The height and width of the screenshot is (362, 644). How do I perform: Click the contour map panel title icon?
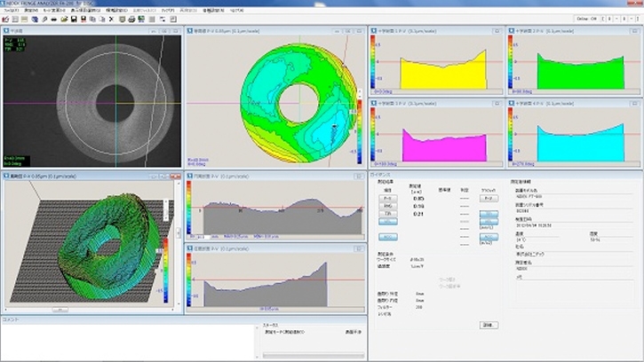click(x=189, y=31)
